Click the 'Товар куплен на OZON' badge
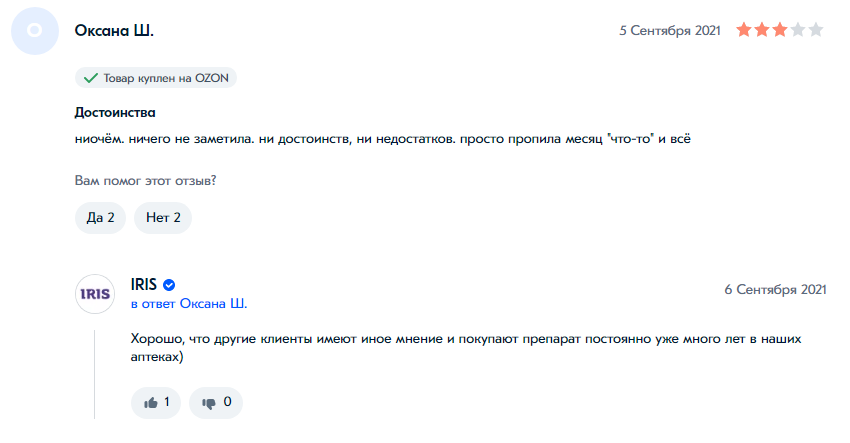 pos(156,77)
